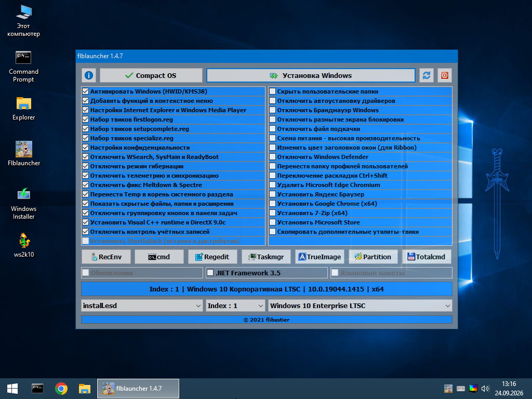
Task: Open Taskmgr from the launcher
Action: (266, 257)
